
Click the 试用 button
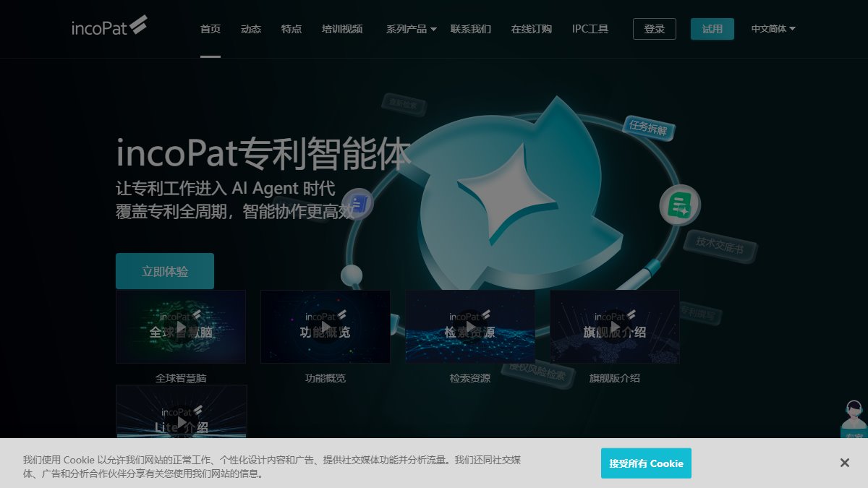coord(712,29)
